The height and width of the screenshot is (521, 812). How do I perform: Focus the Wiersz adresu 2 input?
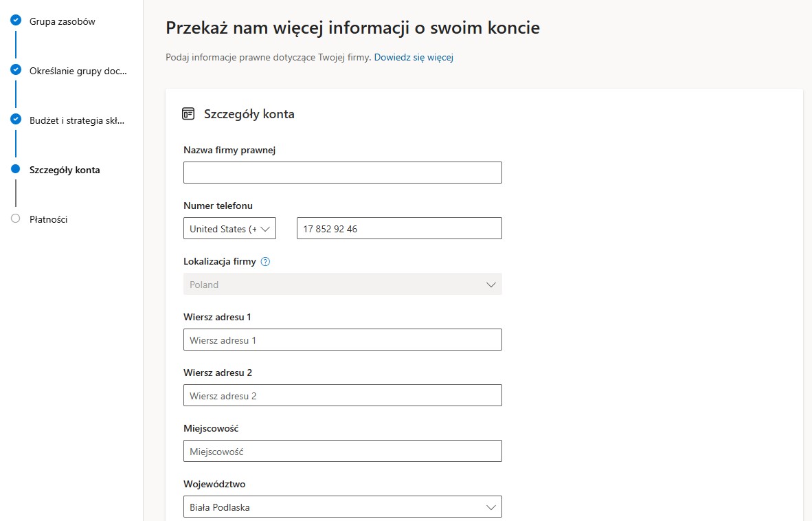click(342, 395)
